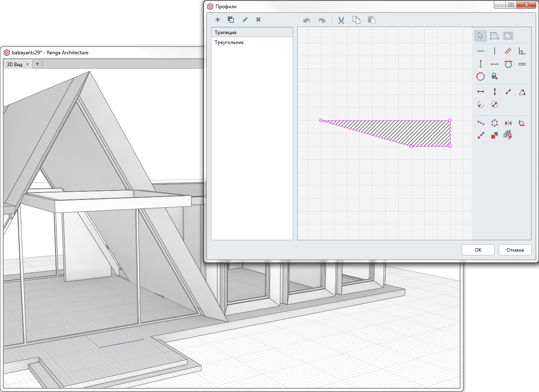Add a horizontal dimension
This screenshot has height=392, width=539.
[x=481, y=92]
